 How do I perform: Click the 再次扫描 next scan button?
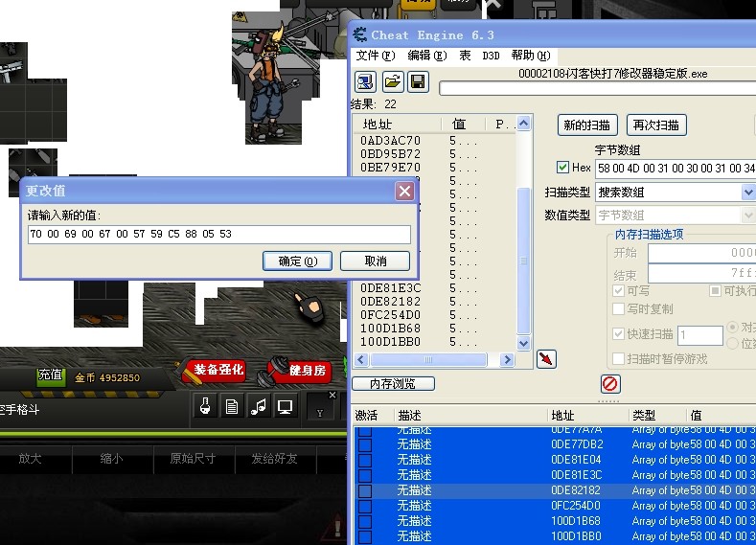[x=656, y=125]
